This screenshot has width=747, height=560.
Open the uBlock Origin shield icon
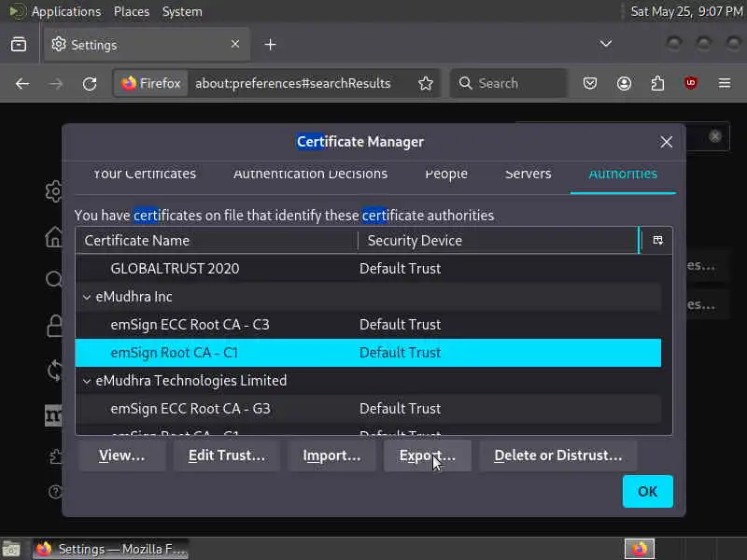tap(691, 83)
